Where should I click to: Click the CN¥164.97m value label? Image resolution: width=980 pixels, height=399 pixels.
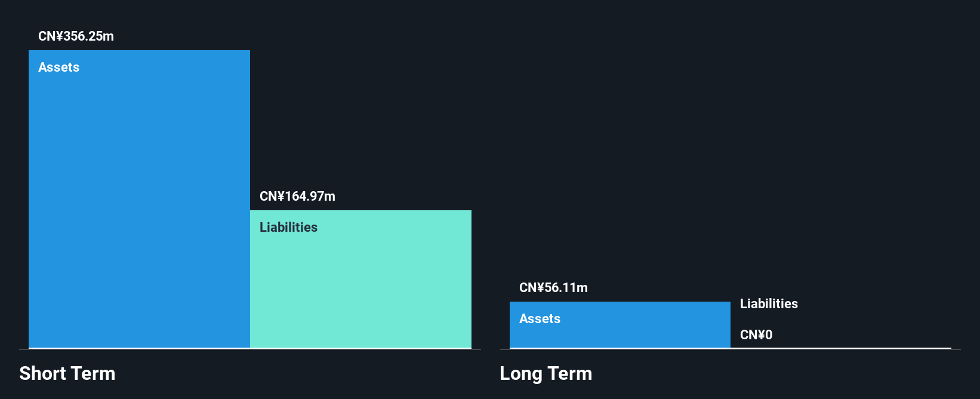click(297, 196)
